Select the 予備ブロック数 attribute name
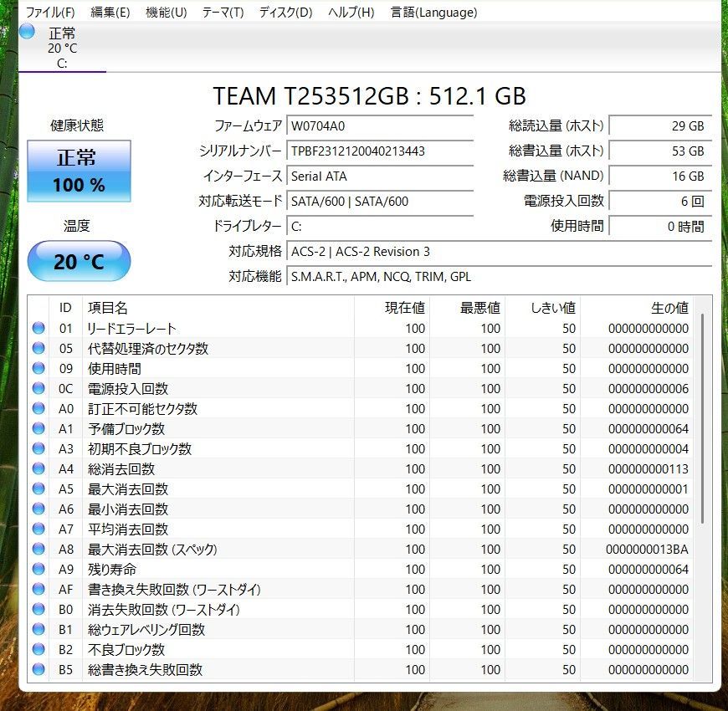The image size is (728, 711). (126, 428)
